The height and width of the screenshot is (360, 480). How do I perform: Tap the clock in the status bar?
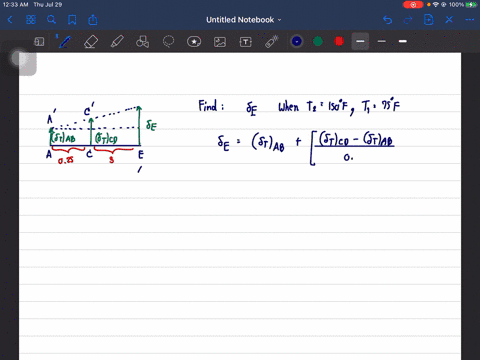click(x=15, y=5)
